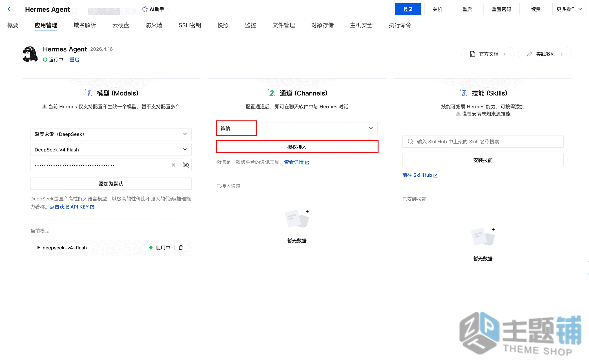This screenshot has width=589, height=364.
Task: Open the 快照 tab
Action: point(223,25)
